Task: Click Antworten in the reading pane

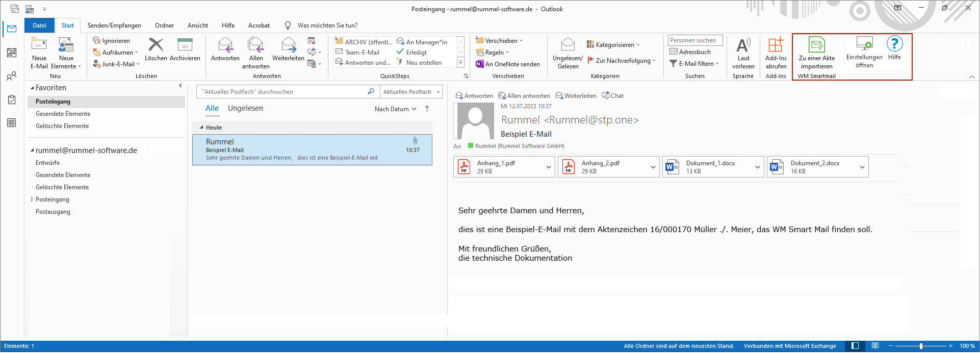Action: [x=474, y=96]
